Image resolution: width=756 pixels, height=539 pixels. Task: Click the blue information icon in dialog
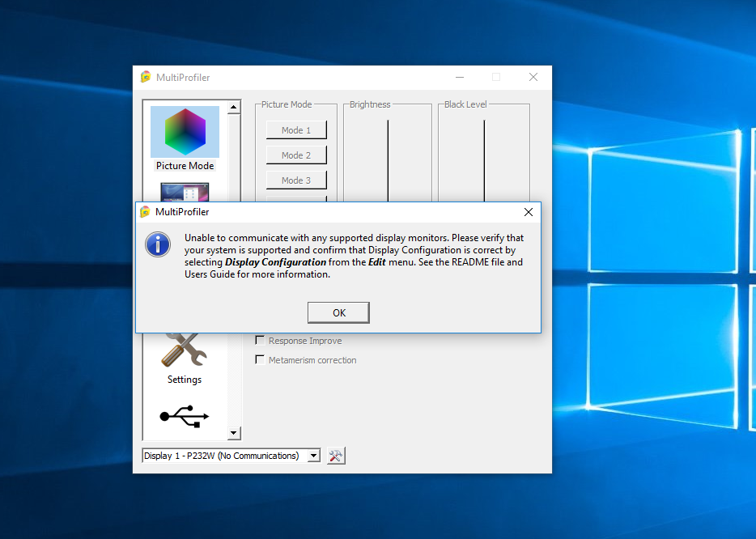pyautogui.click(x=158, y=244)
